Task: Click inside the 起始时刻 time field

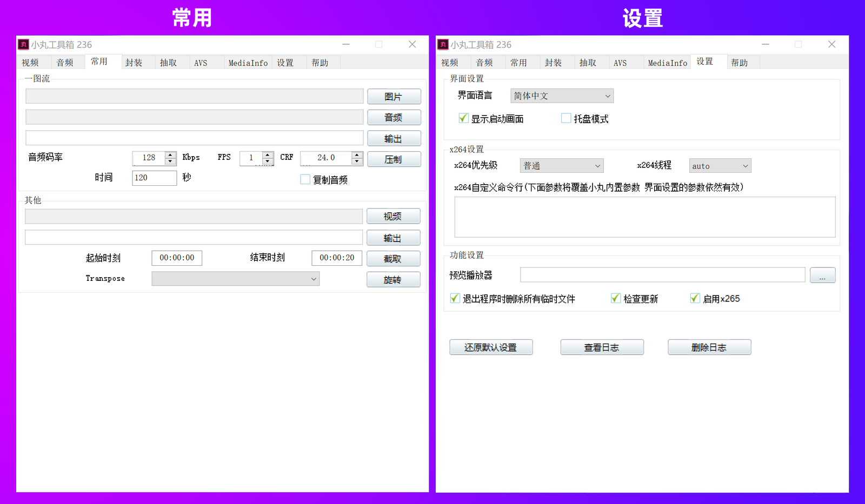Action: pos(176,258)
